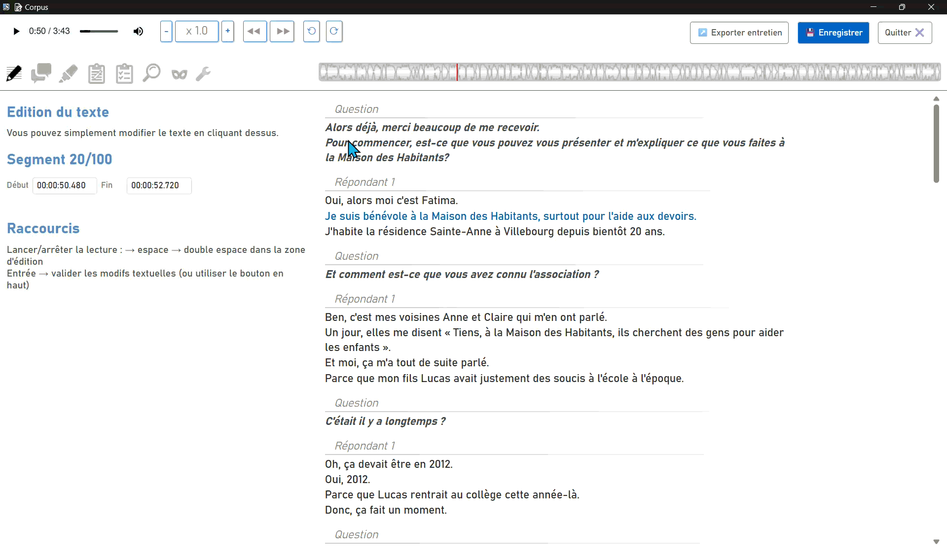Edit the Début time field

coord(65,186)
